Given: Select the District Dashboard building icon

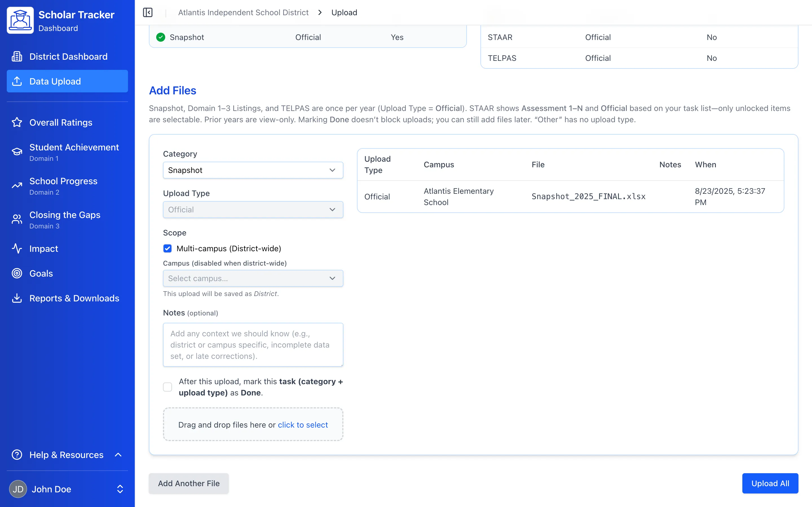Looking at the screenshot, I should (x=17, y=56).
